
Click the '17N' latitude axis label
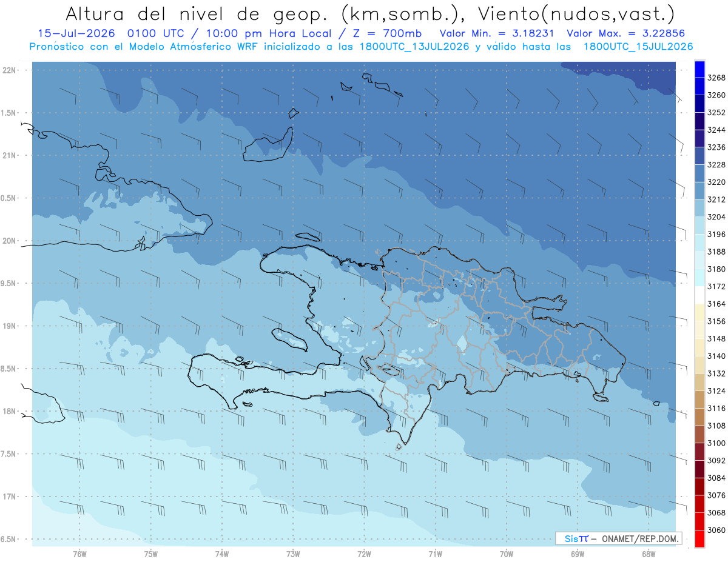(10, 497)
